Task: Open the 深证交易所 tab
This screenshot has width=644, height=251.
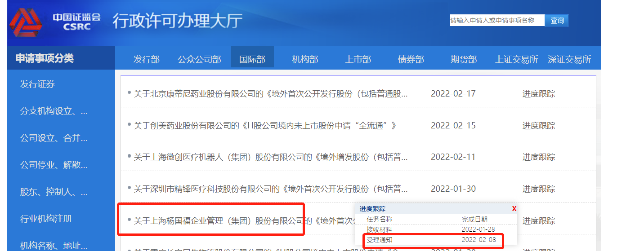Action: (569, 59)
